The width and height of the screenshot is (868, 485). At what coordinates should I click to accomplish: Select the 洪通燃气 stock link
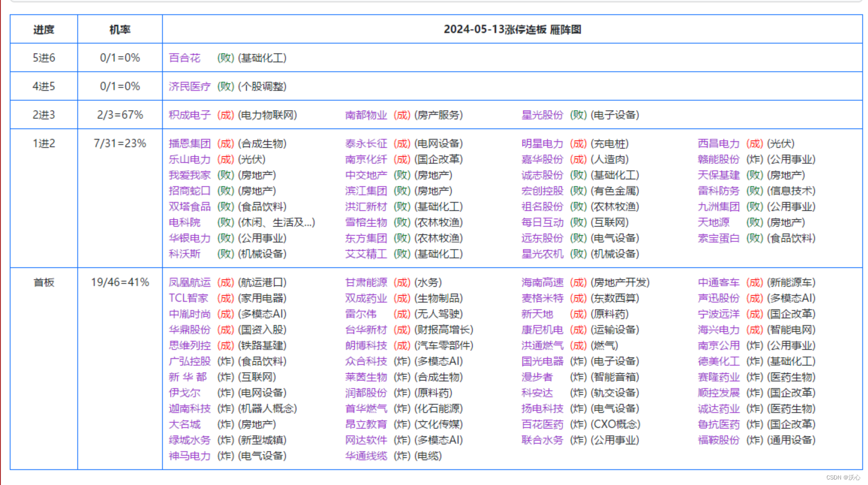click(542, 345)
